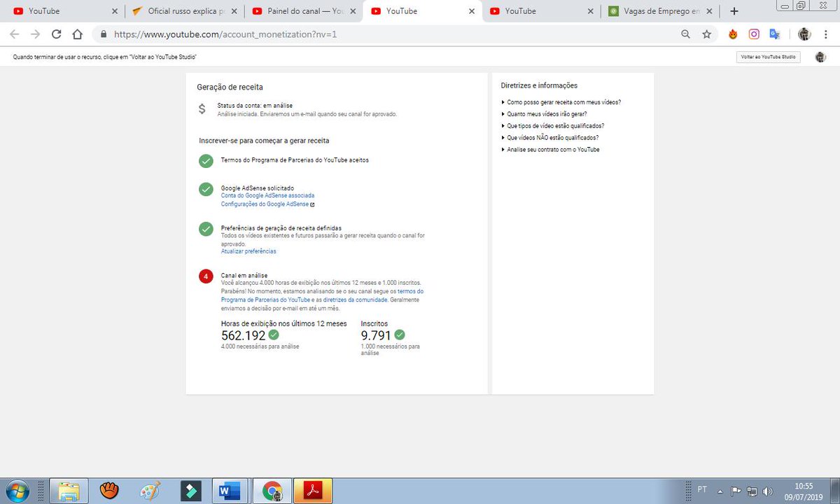Open Conta do Google AdSense associada link

coord(267,196)
